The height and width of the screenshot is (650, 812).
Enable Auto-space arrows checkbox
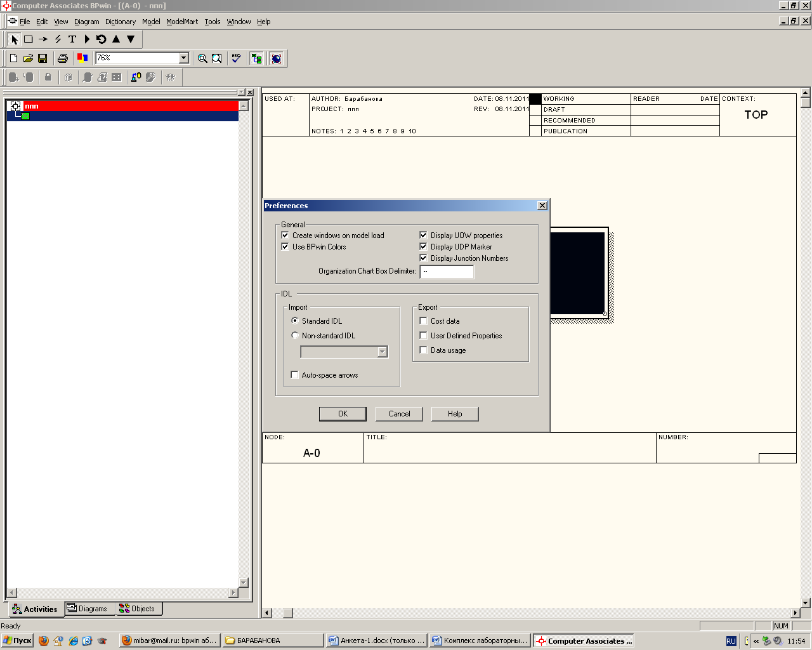tap(294, 375)
